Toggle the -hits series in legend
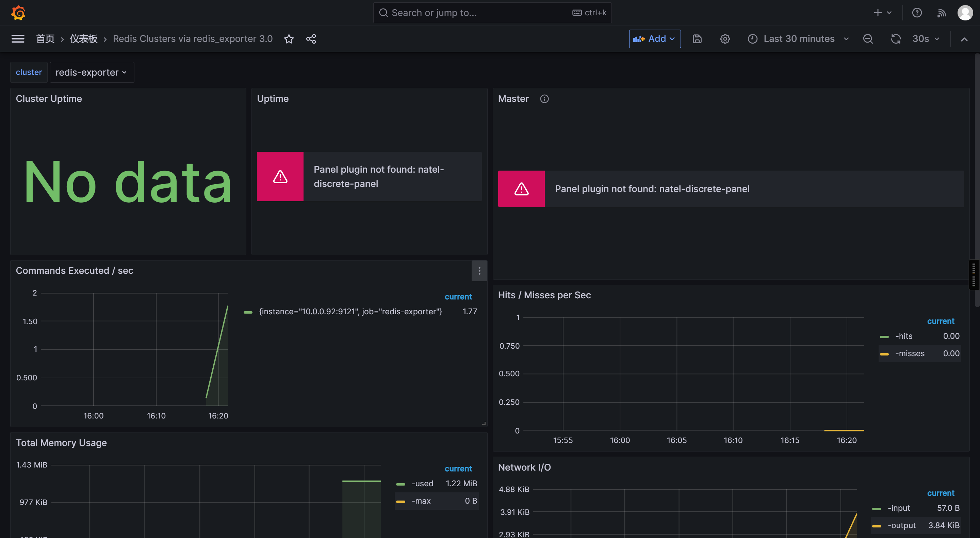Viewport: 980px width, 538px height. (904, 336)
